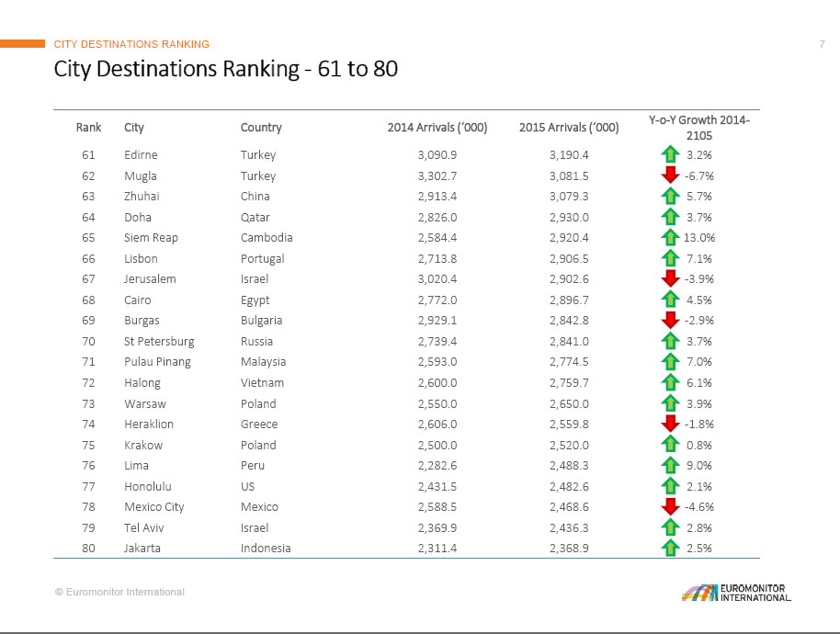Screen dimensions: 840x634
Task: Click the 2015 Arrivals ('000) column header
Action: (568, 128)
